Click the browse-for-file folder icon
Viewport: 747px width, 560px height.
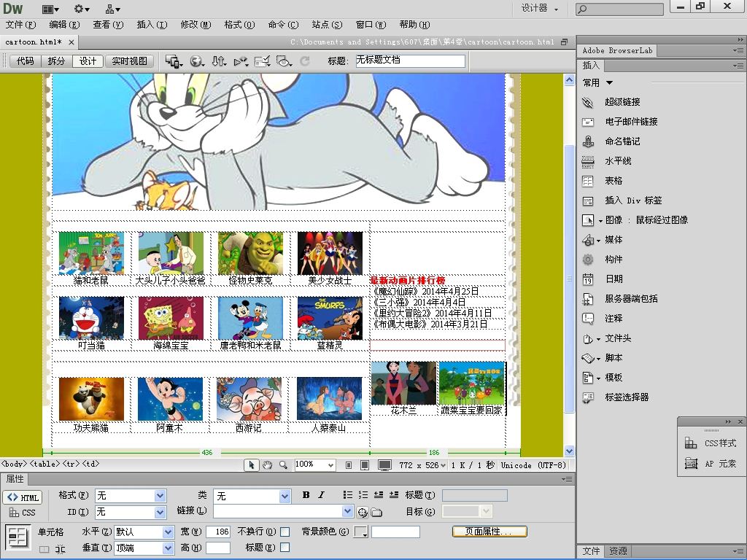coord(376,512)
